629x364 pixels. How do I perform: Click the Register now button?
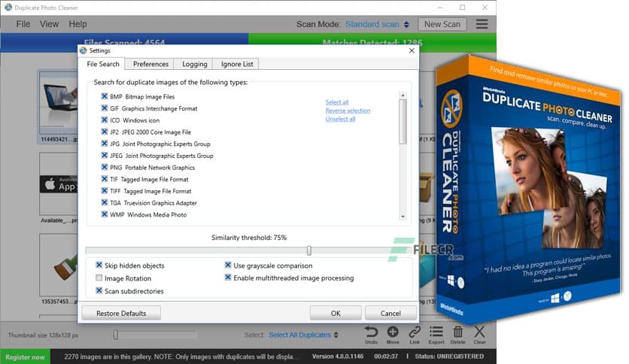click(x=25, y=356)
